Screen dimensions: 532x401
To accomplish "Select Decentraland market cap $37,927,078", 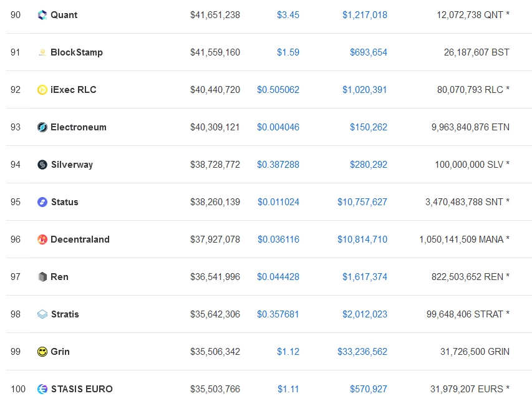I will [215, 239].
